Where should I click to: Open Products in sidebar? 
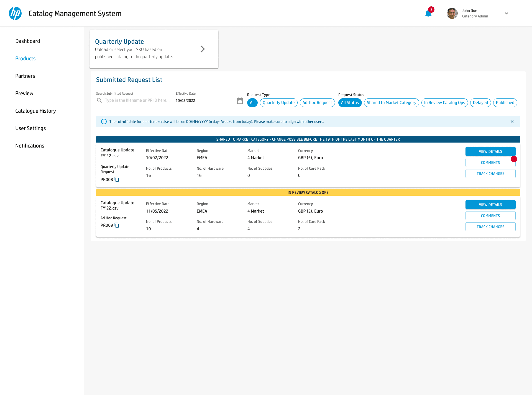click(25, 58)
